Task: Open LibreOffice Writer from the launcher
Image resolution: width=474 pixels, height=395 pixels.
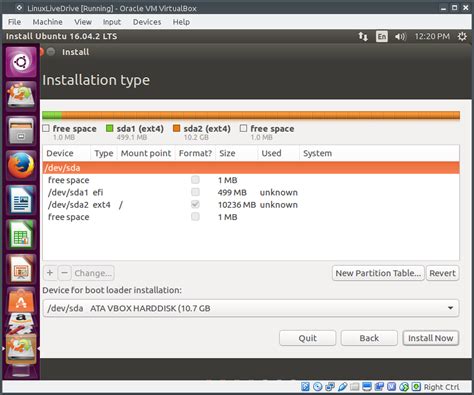Action: coord(21,200)
